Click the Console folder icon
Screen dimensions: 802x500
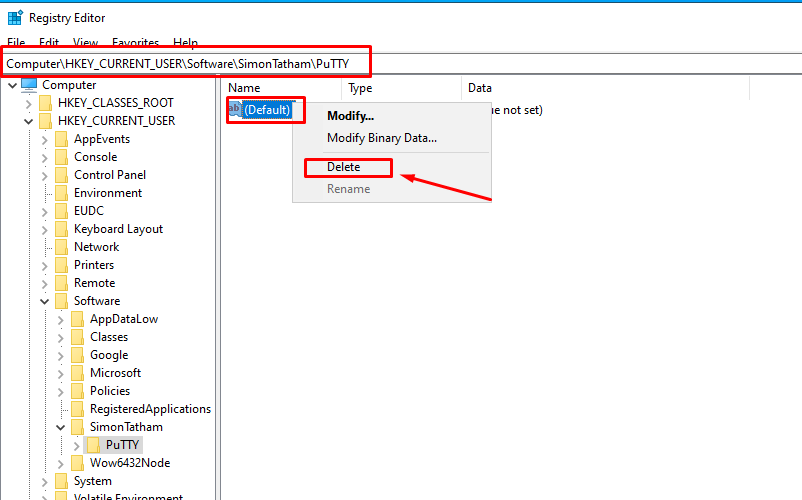coord(61,157)
